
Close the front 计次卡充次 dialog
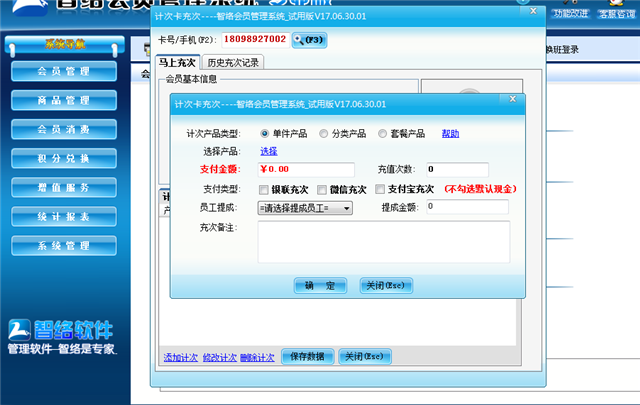(513, 99)
